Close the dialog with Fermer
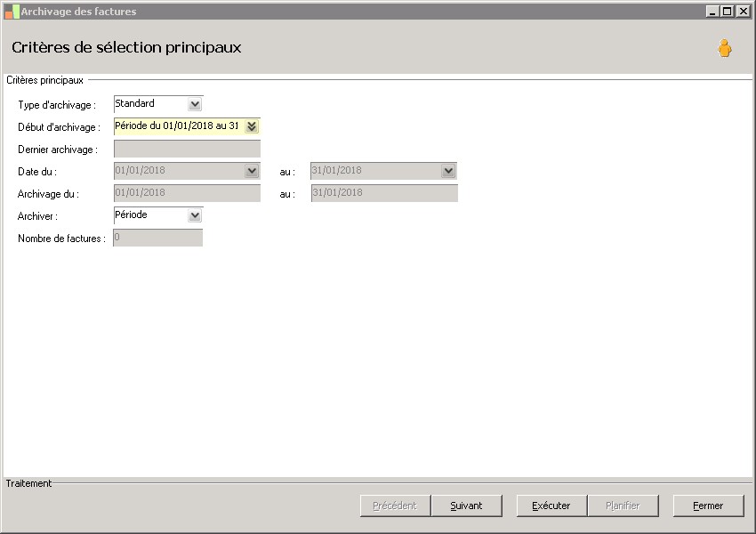 [x=708, y=506]
